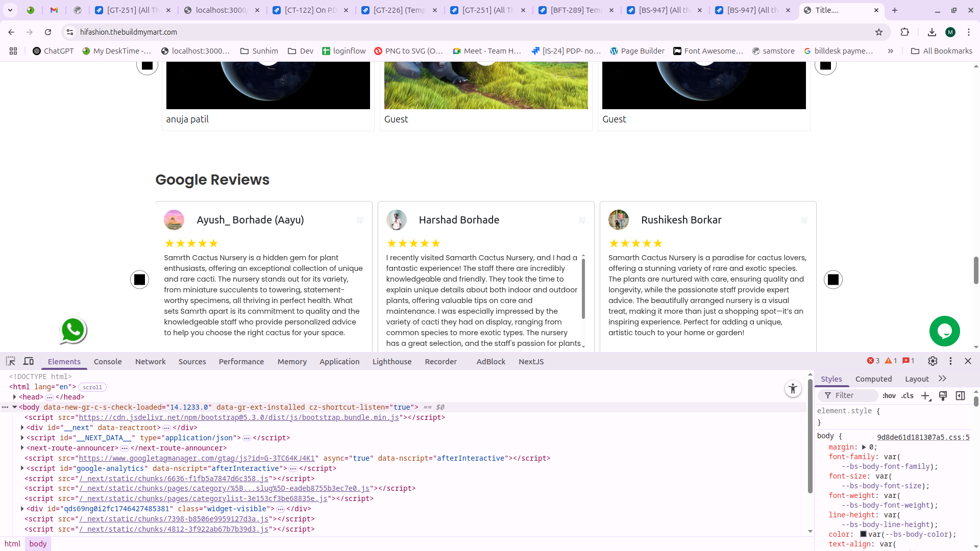This screenshot has height=551, width=980.
Task: Close the DevTools panel
Action: point(968,361)
